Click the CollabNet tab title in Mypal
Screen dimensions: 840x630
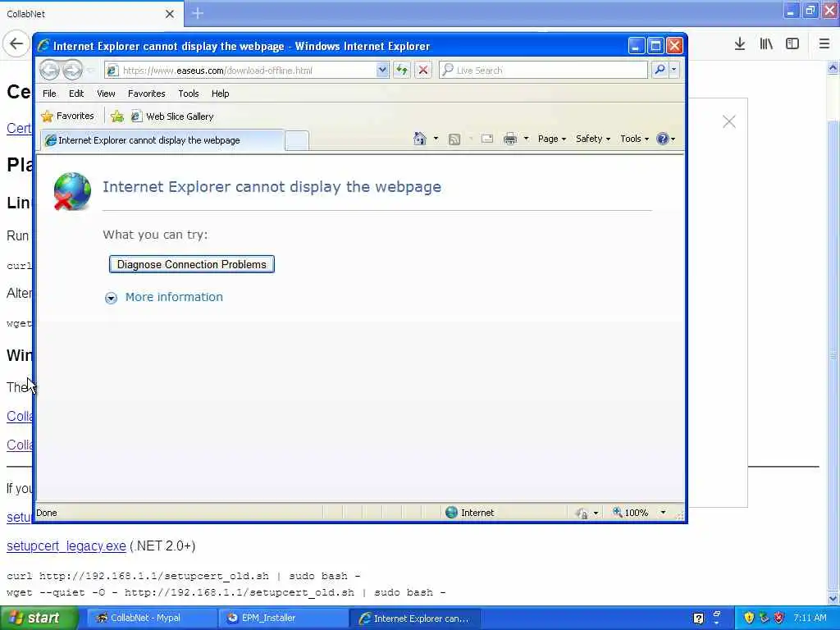(25, 14)
